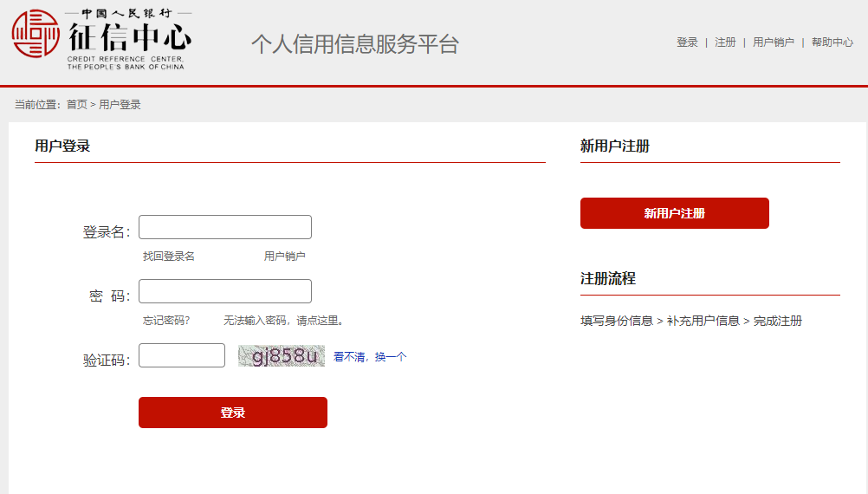The width and height of the screenshot is (868, 494).
Task: Click 用户销户 link below the login name field
Action: 284,257
